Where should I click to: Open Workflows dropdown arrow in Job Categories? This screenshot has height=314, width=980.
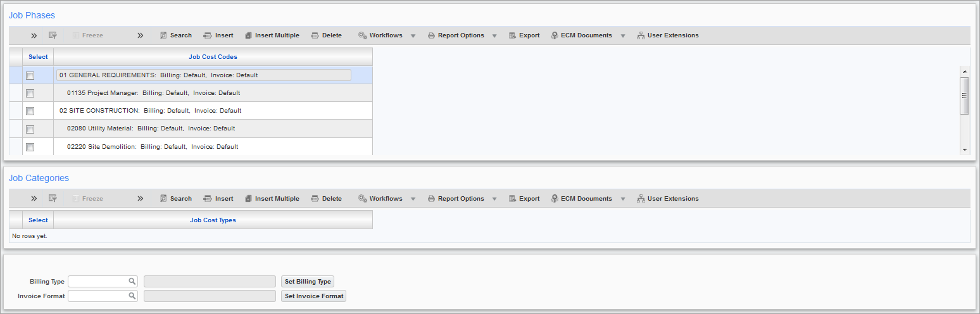[x=413, y=199]
